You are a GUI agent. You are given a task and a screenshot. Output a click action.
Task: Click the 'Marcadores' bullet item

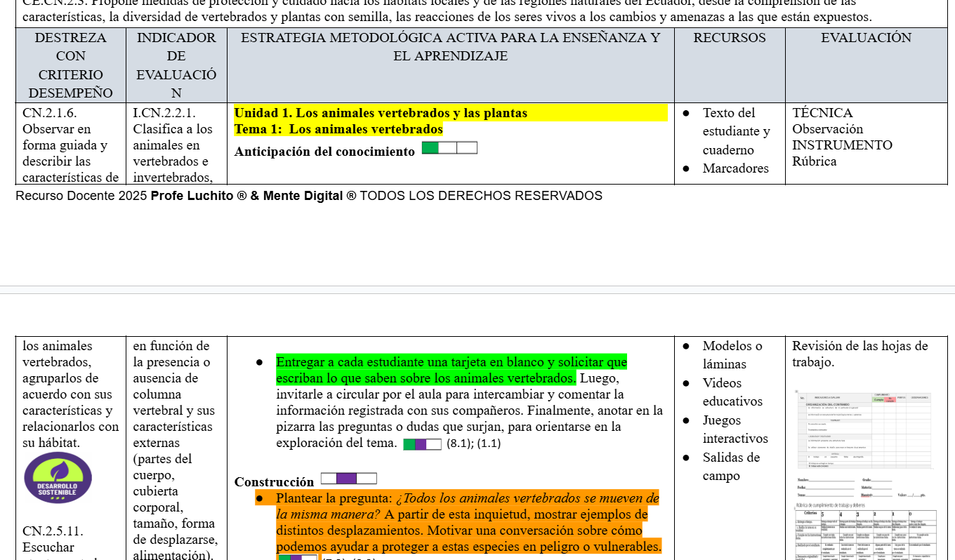click(735, 168)
